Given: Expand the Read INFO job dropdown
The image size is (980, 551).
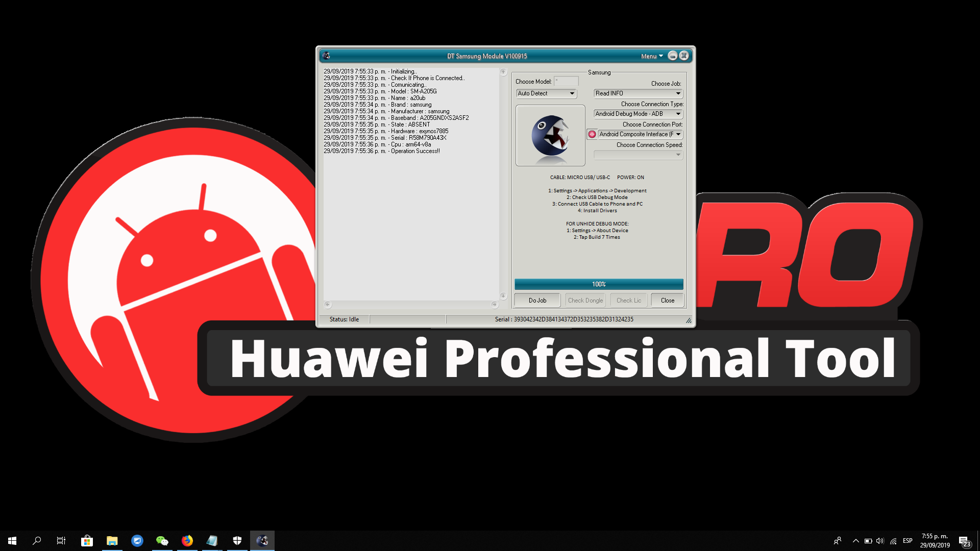Looking at the screenshot, I should (x=638, y=93).
